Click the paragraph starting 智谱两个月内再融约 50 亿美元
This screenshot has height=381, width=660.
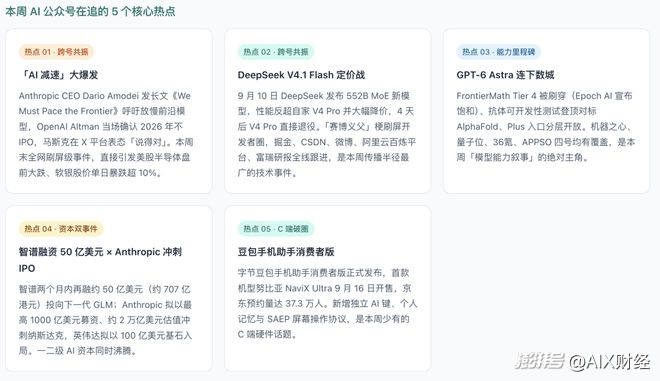[x=105, y=320]
